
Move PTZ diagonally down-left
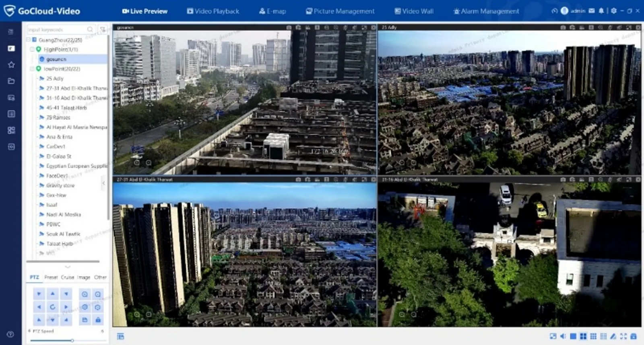[39, 320]
